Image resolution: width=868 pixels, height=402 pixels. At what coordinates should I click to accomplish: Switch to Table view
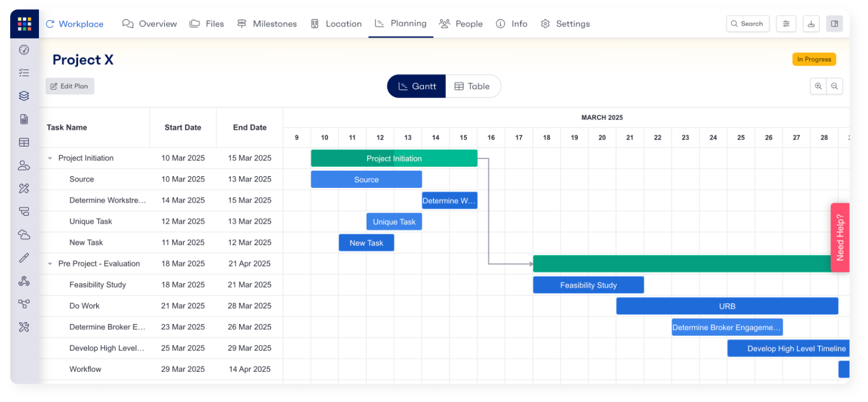point(472,86)
